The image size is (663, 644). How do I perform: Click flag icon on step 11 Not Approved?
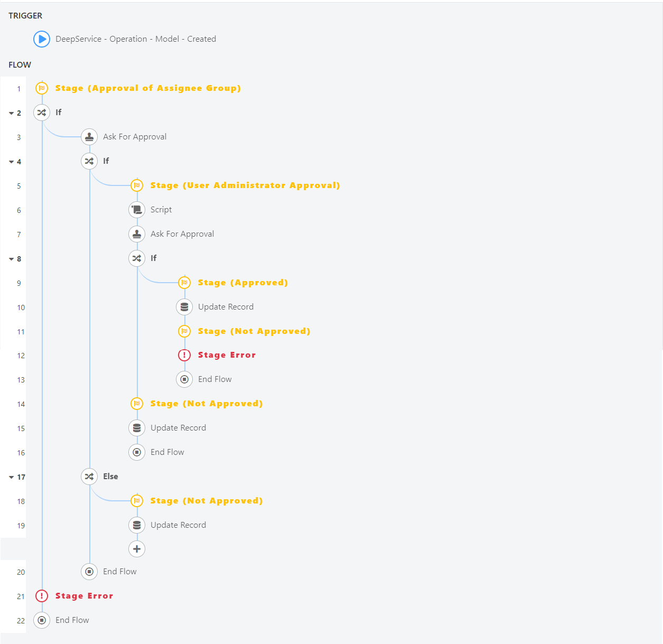tap(184, 331)
